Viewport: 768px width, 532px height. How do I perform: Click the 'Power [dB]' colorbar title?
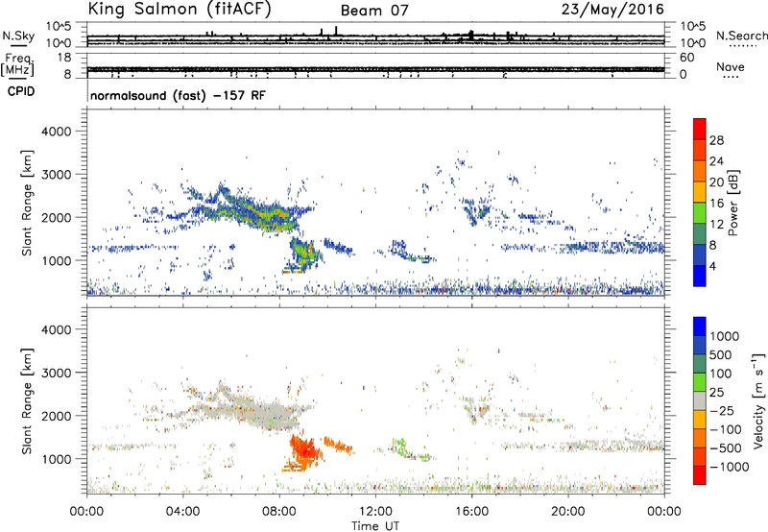[x=733, y=203]
